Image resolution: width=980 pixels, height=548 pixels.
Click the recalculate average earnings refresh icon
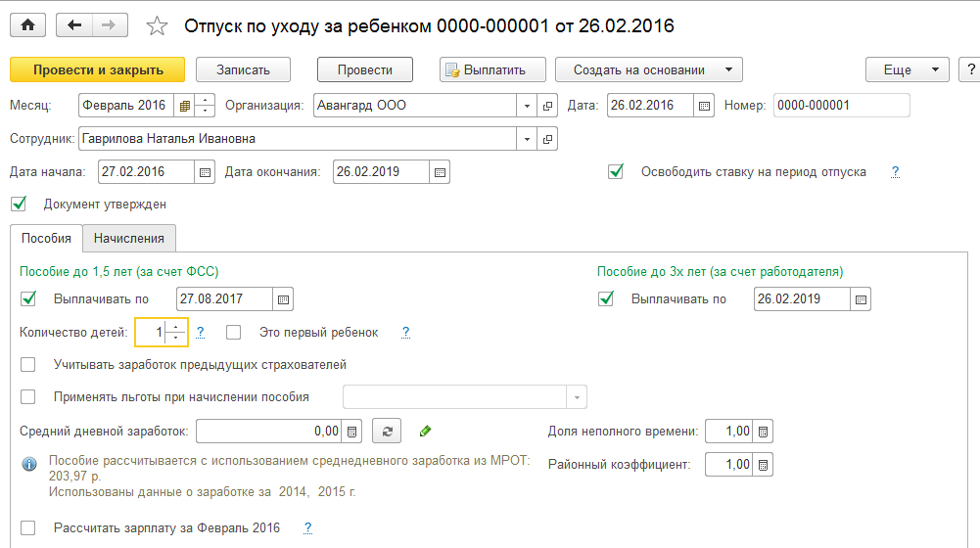[388, 431]
